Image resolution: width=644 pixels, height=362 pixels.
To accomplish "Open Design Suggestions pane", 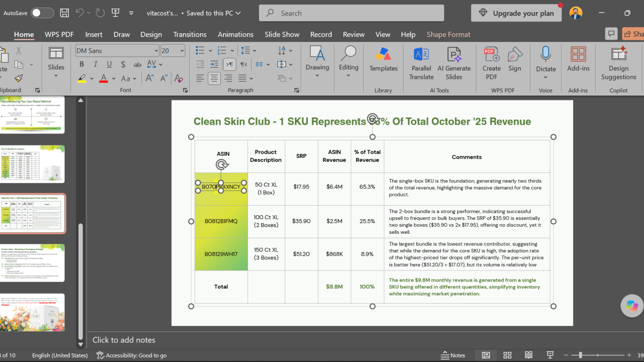I will coord(618,63).
